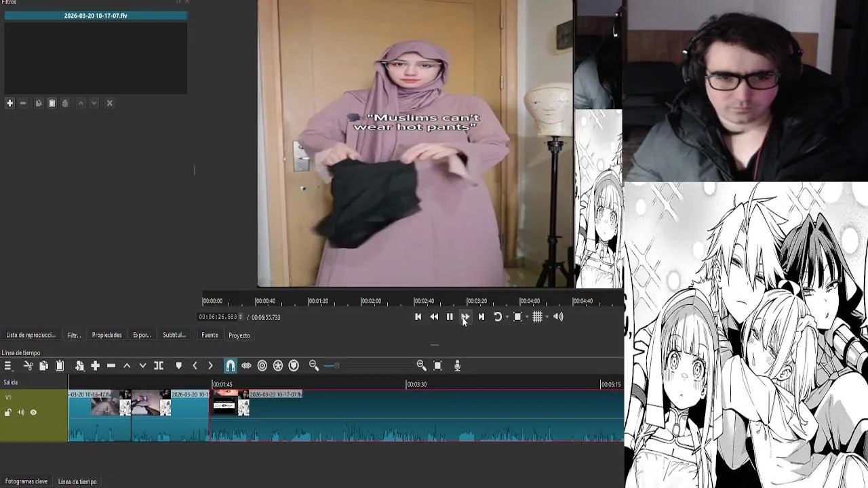
Task: Mute the V1 track audio
Action: (20, 412)
